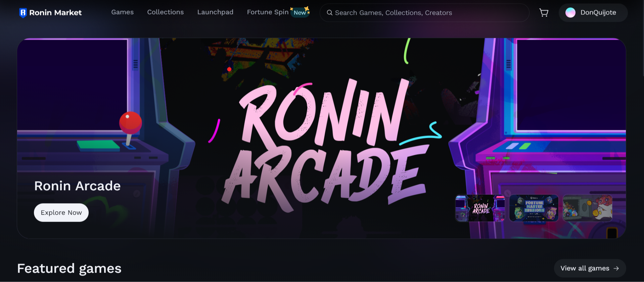This screenshot has height=282, width=644.
Task: Select the Fortune Master Missions thumbnail
Action: coord(534,208)
